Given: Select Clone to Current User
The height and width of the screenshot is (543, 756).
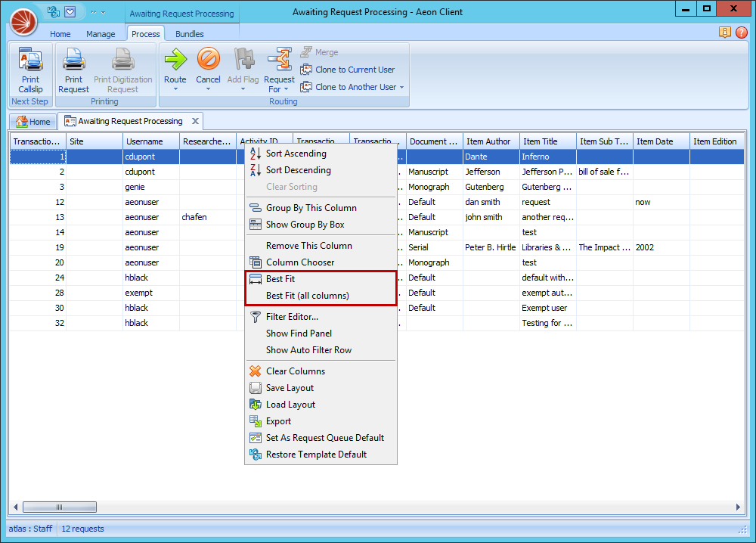Looking at the screenshot, I should click(x=349, y=69).
